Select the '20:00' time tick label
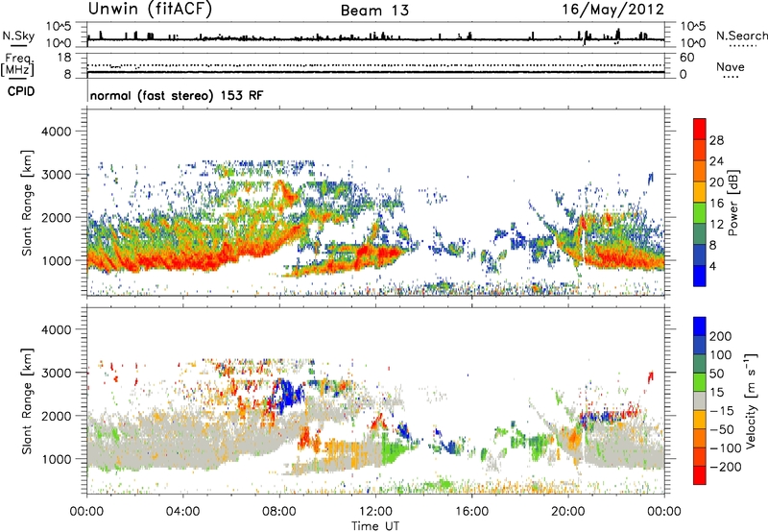This screenshot has width=768, height=532. [x=568, y=512]
